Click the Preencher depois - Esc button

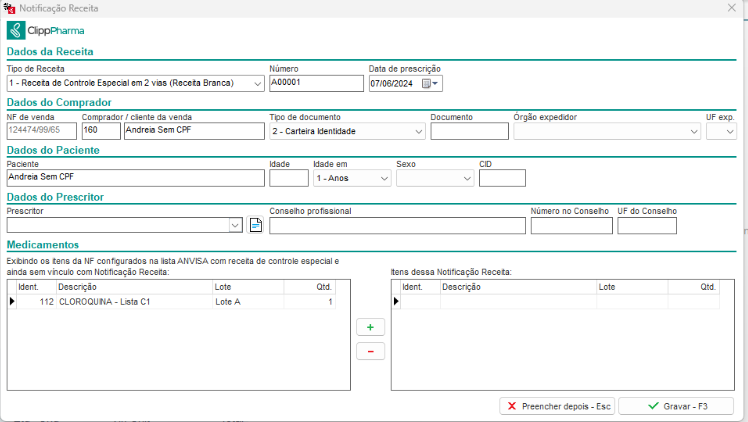pos(557,406)
